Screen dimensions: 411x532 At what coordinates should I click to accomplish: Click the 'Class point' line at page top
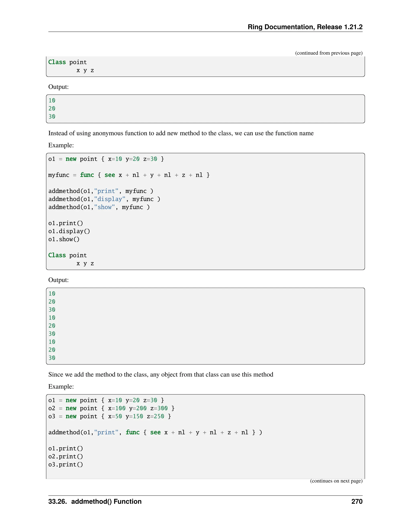coord(67,62)
